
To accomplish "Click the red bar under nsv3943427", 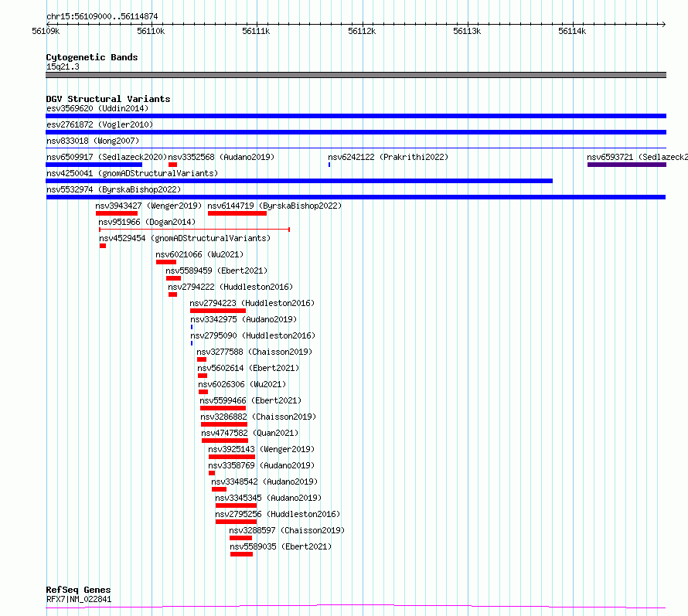I will [x=117, y=213].
